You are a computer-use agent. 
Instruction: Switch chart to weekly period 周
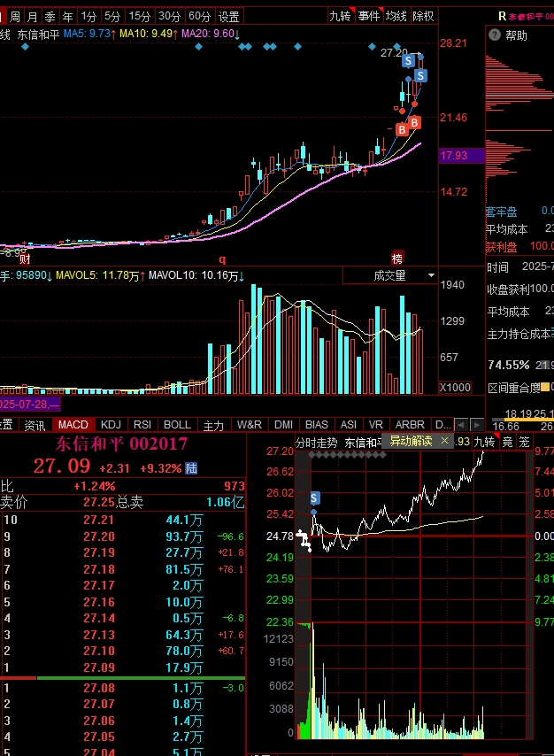coord(15,17)
